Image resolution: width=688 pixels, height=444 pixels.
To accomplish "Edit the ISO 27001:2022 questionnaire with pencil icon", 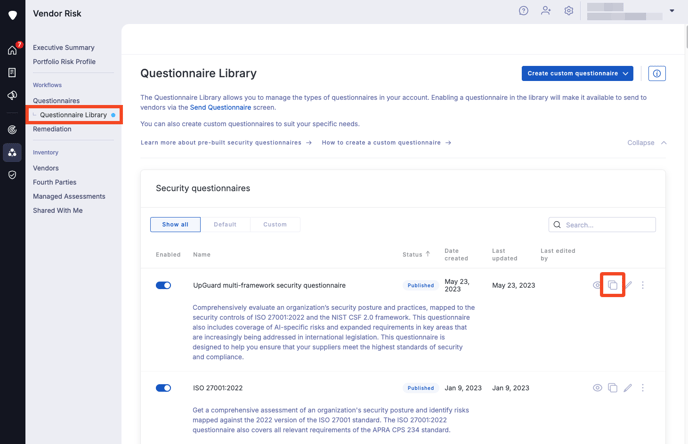I will point(628,388).
